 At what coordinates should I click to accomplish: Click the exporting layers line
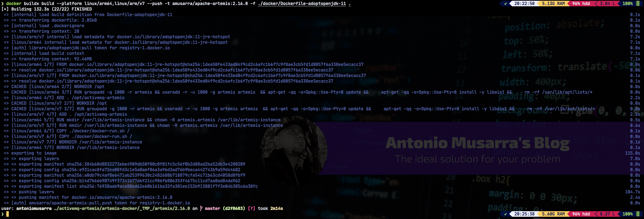31,159
